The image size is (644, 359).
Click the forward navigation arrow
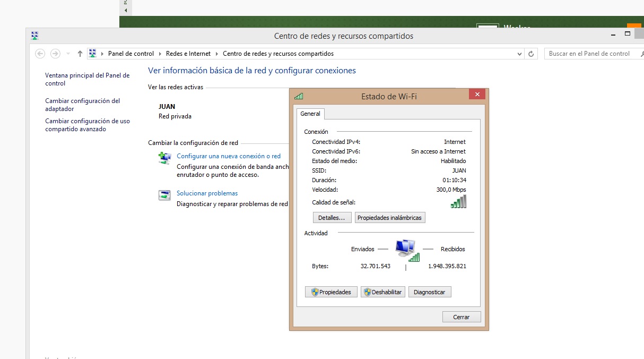[x=55, y=54]
